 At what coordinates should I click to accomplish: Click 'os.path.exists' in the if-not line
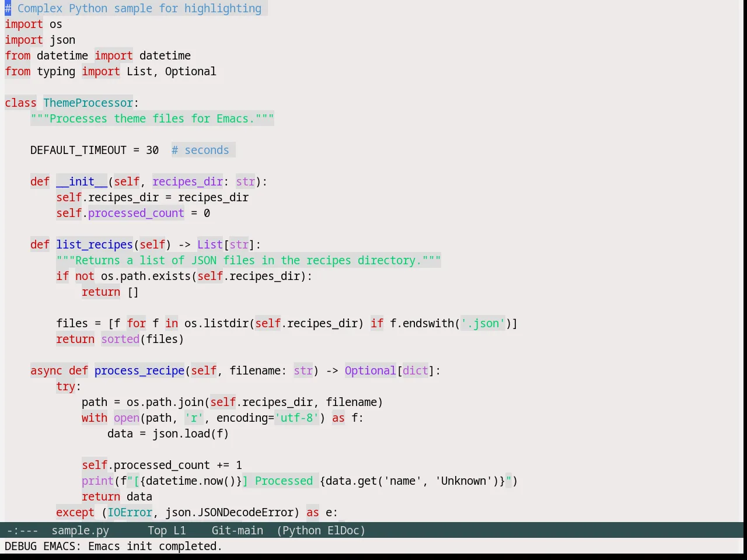click(x=146, y=276)
